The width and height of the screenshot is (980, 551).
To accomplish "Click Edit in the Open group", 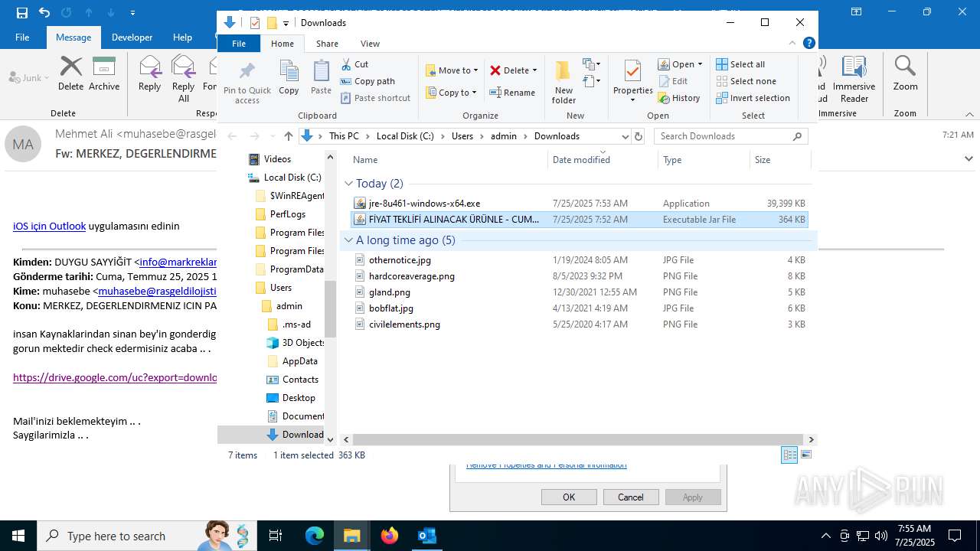I will pyautogui.click(x=673, y=81).
